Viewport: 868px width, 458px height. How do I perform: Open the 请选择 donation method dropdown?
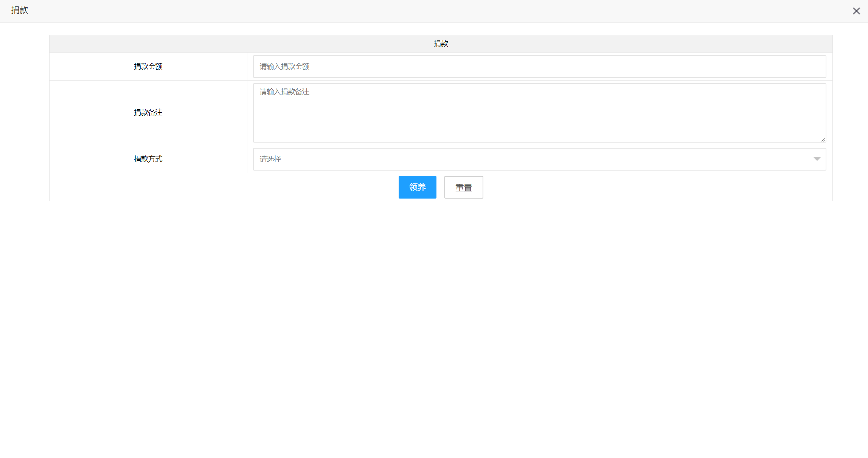pos(539,159)
